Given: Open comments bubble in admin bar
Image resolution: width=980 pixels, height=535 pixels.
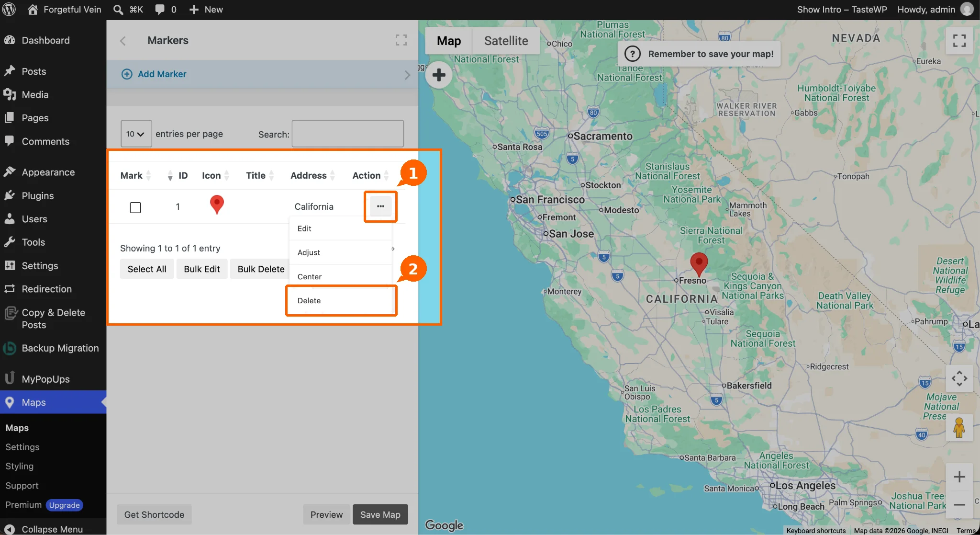Looking at the screenshot, I should pyautogui.click(x=166, y=10).
